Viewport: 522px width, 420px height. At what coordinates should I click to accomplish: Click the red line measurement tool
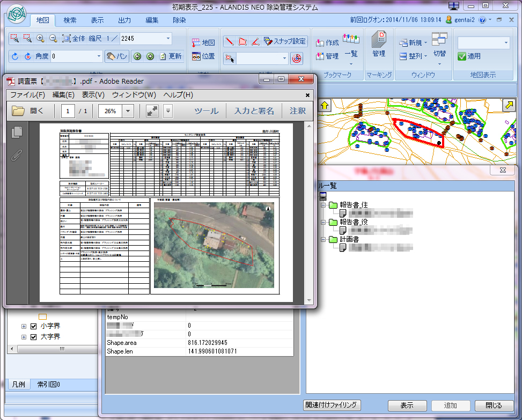pyautogui.click(x=229, y=41)
